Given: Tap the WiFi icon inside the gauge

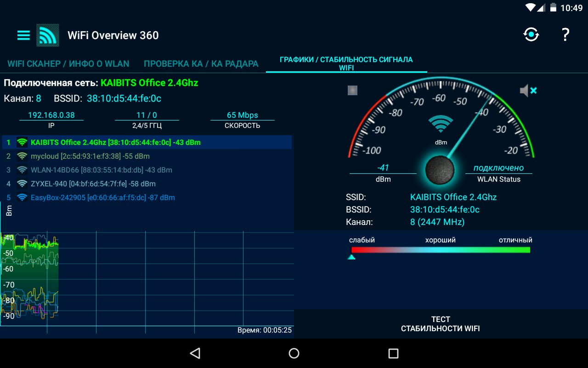Looking at the screenshot, I should click(441, 124).
